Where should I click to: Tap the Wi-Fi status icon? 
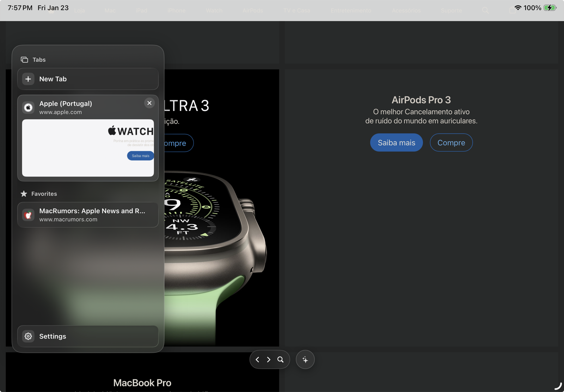[518, 8]
